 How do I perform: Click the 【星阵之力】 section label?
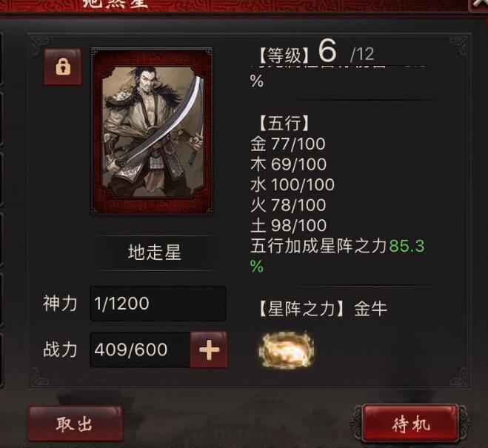click(301, 309)
